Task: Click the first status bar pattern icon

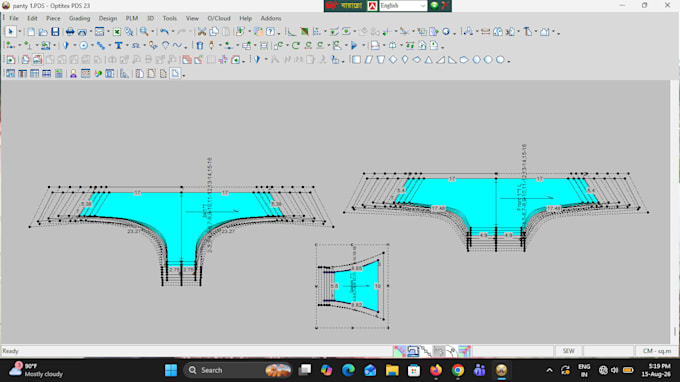Action: point(399,351)
